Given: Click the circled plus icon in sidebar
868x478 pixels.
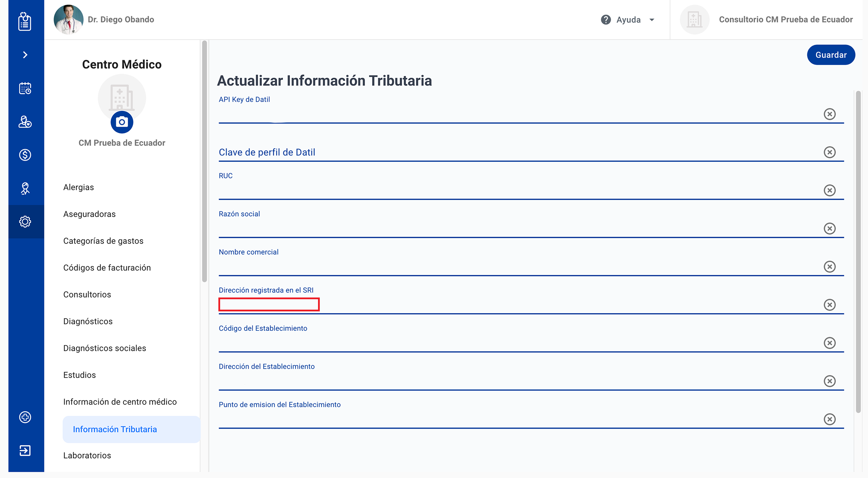Looking at the screenshot, I should (x=25, y=417).
